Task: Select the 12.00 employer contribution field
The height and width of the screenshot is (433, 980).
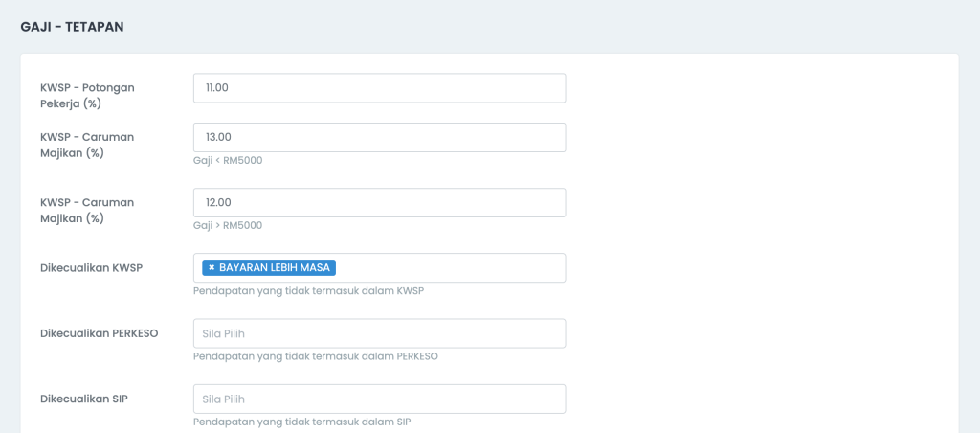Action: click(x=379, y=203)
